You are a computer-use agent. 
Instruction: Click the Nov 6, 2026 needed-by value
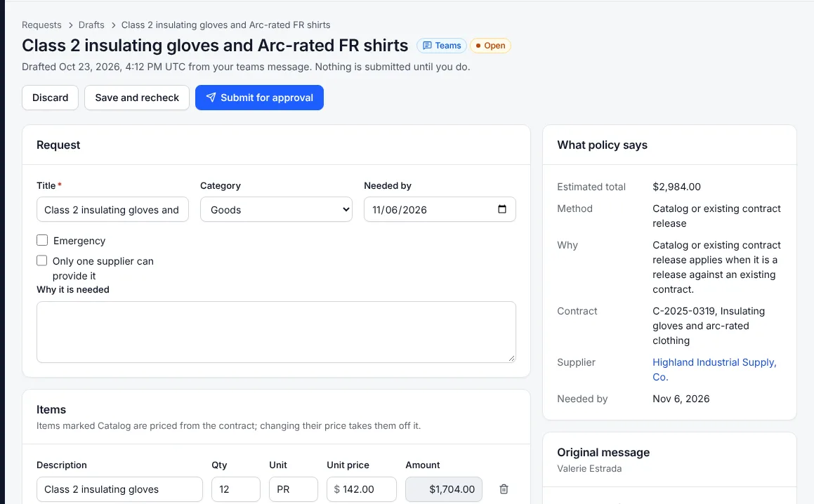(x=681, y=399)
